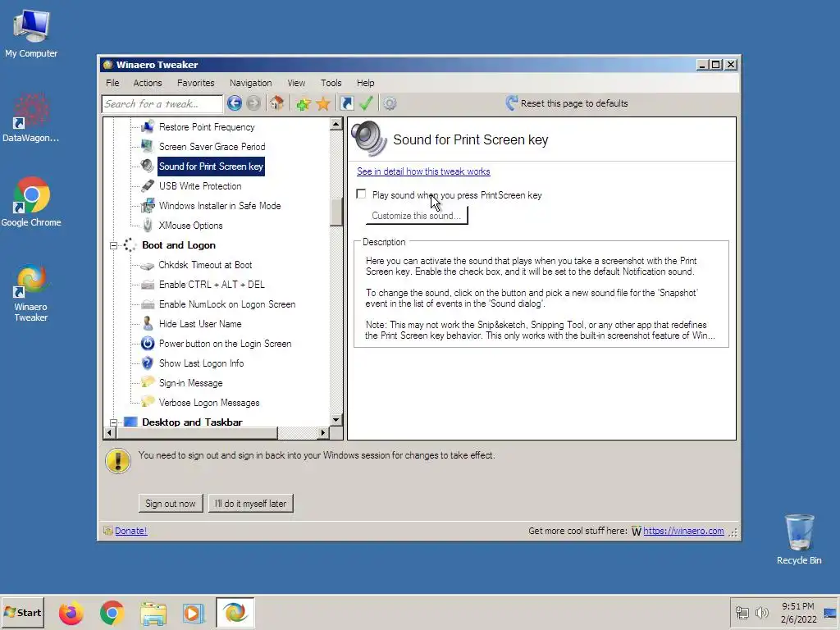Select Sound for Print Screen key item
Screen dimensions: 840x630
tap(211, 166)
